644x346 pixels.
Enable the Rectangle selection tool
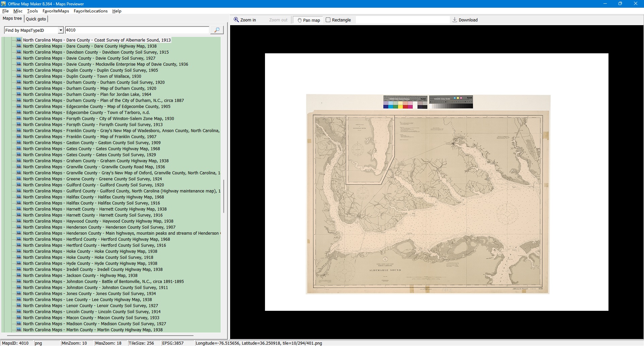coord(338,20)
